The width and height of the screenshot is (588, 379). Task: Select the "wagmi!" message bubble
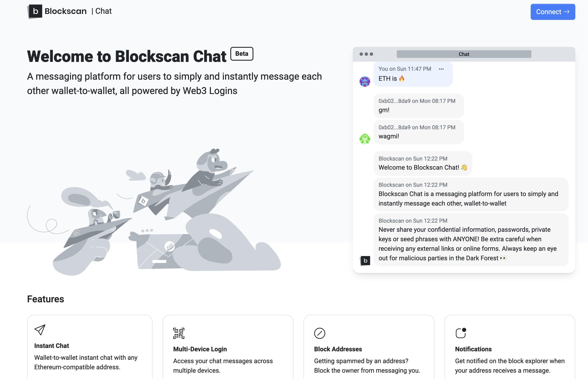418,132
